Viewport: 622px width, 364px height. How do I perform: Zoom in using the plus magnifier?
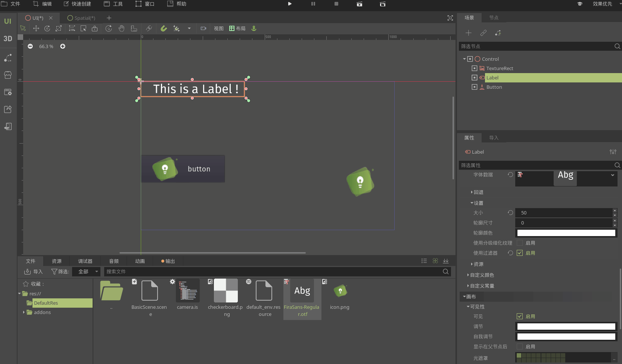pos(63,46)
